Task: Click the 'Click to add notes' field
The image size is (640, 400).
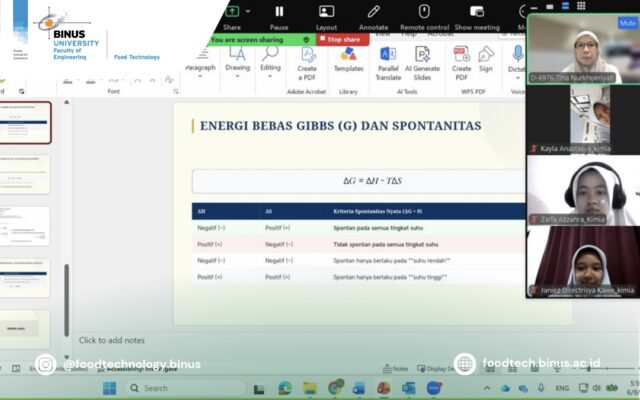Action: pyautogui.click(x=112, y=340)
